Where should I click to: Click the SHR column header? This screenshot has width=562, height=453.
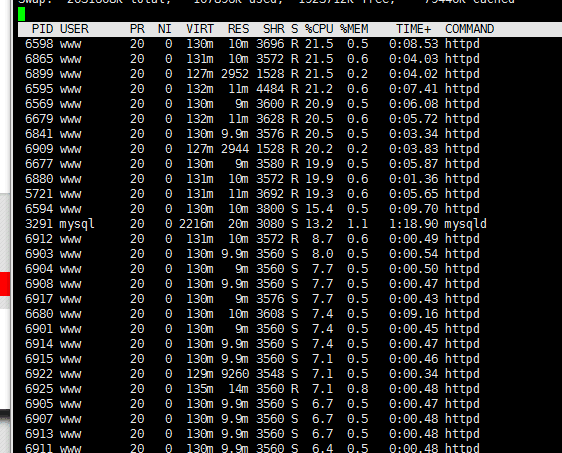[273, 29]
